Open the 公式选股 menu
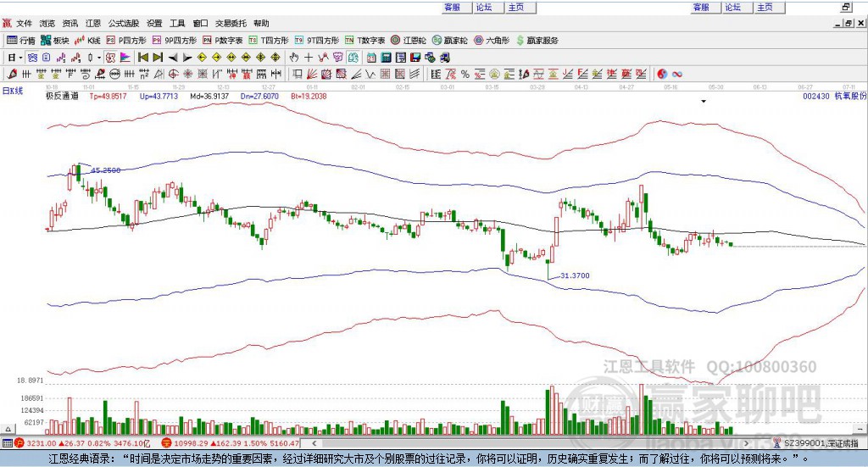The height and width of the screenshot is (467, 868). [124, 23]
